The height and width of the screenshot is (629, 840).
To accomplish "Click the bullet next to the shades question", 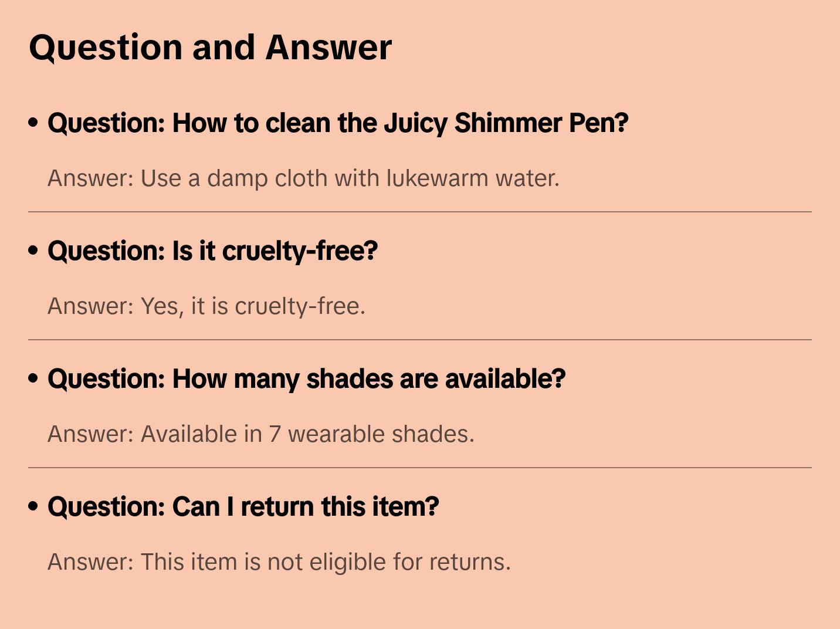I will coord(33,378).
